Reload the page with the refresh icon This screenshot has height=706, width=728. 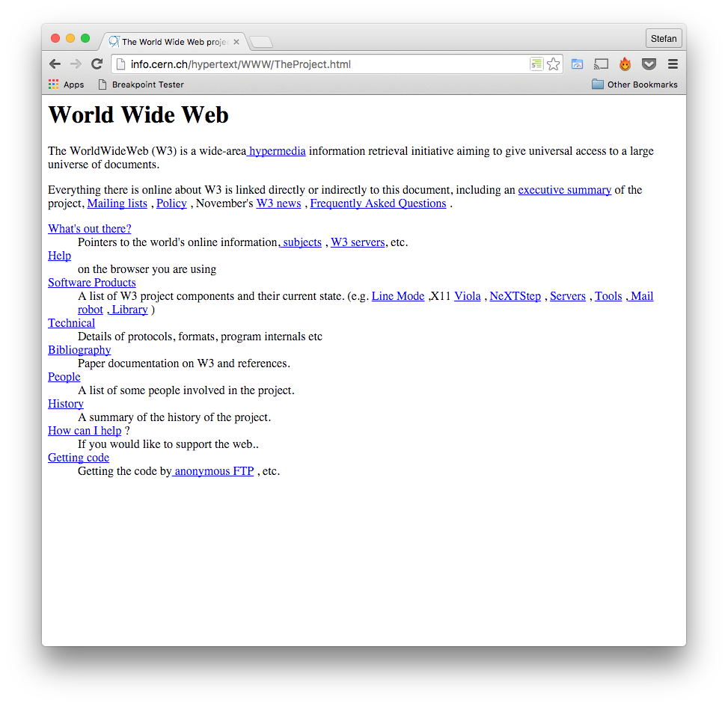point(97,64)
